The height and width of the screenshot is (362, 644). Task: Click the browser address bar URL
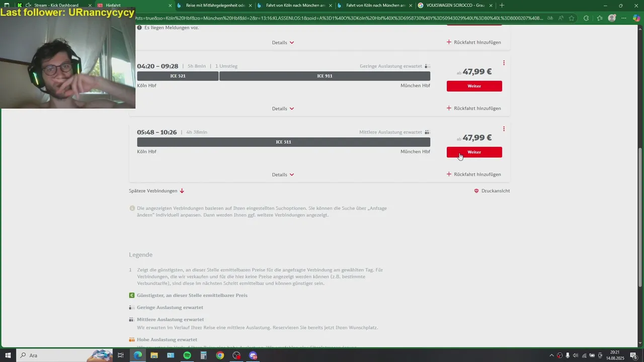coord(340,18)
